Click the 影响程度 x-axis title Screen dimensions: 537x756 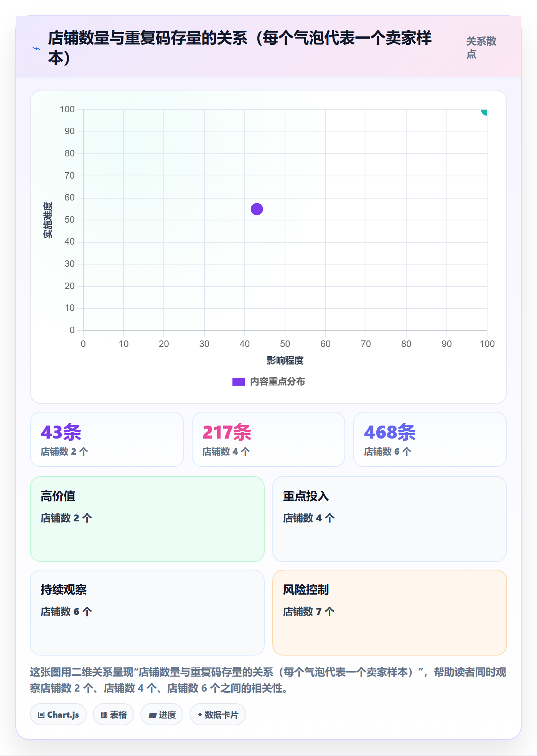coord(285,360)
